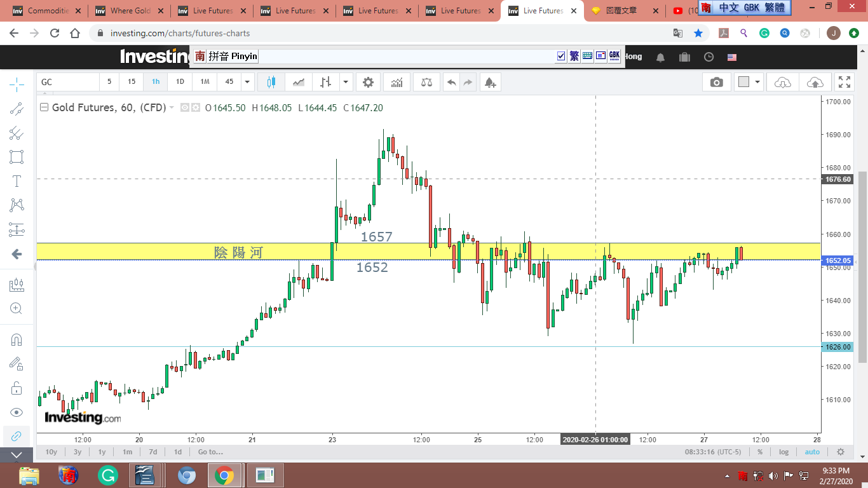Click the 'Go to...' date button
The height and width of the screenshot is (488, 868).
[x=210, y=452]
